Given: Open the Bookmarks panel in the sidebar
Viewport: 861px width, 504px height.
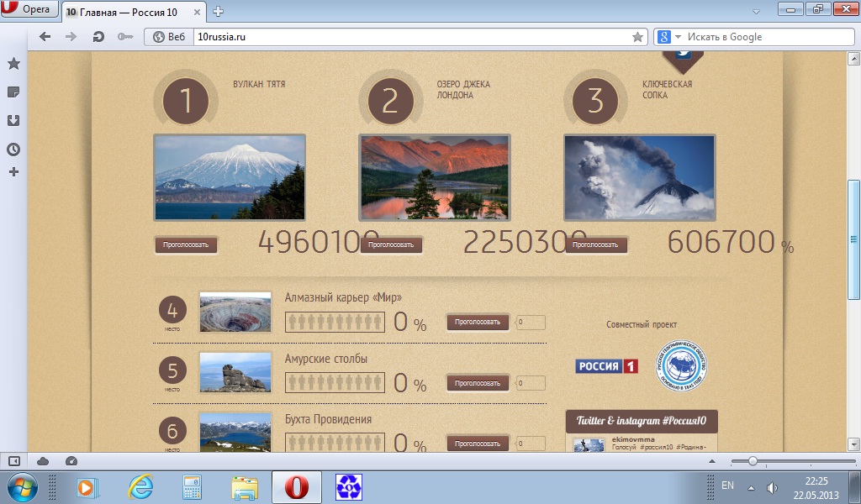Looking at the screenshot, I should point(13,64).
